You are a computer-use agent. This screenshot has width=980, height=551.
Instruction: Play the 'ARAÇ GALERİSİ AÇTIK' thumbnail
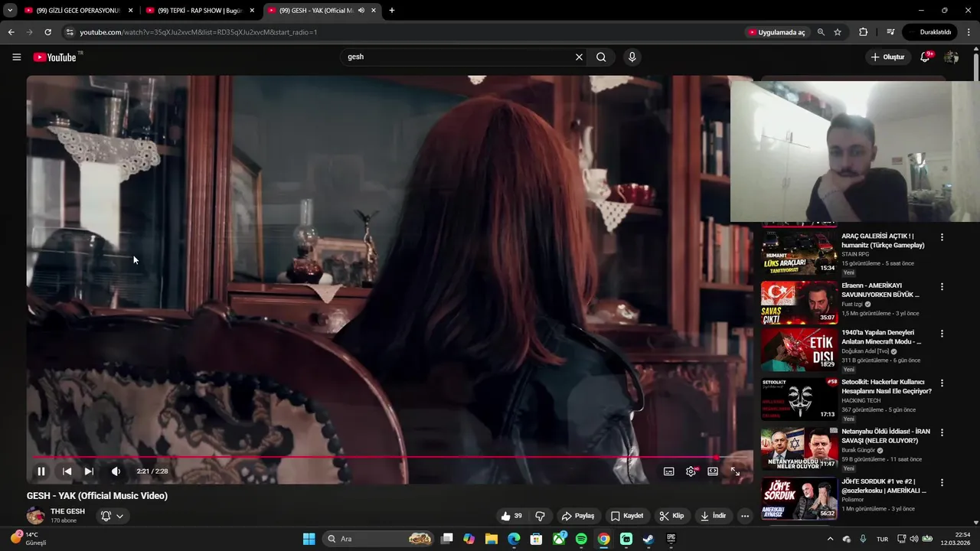click(x=799, y=252)
